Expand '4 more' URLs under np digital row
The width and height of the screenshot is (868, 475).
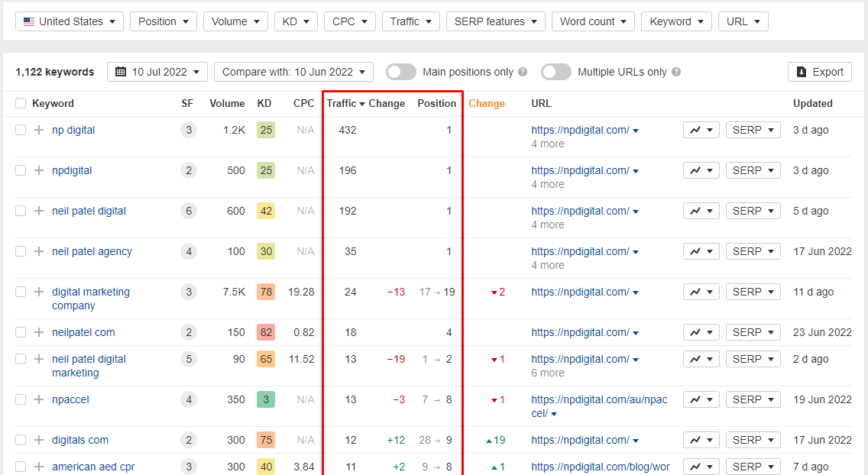pyautogui.click(x=548, y=144)
